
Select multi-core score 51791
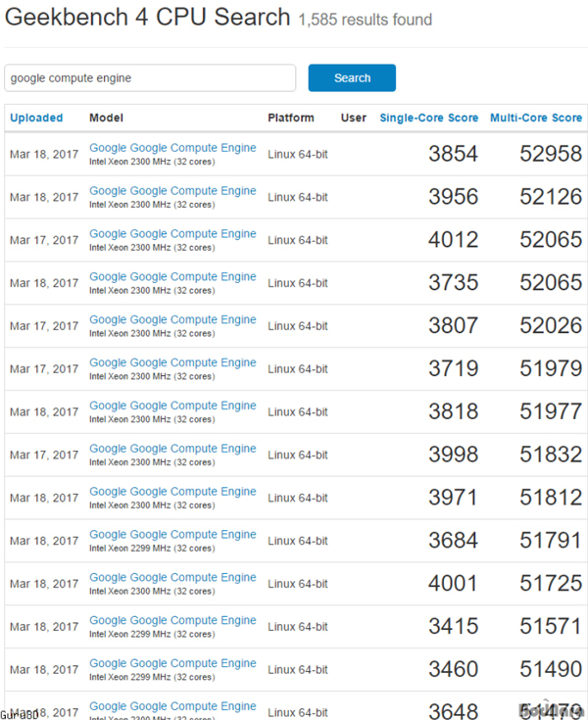point(551,541)
